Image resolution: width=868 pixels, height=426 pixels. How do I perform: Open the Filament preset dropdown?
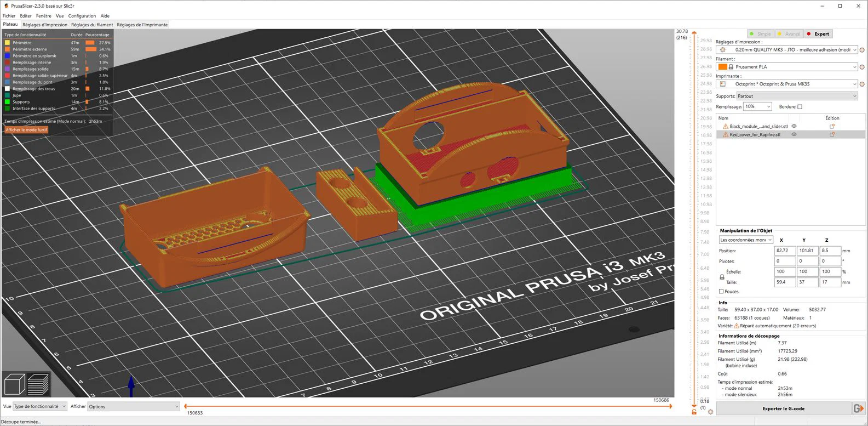(x=787, y=67)
